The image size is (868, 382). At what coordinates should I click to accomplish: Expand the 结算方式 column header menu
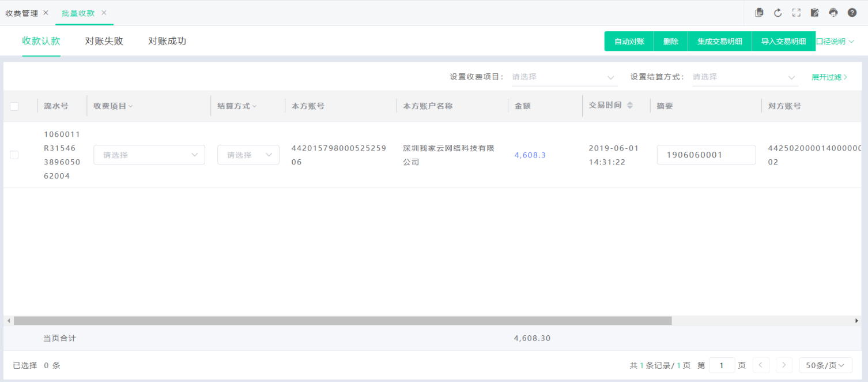click(255, 106)
